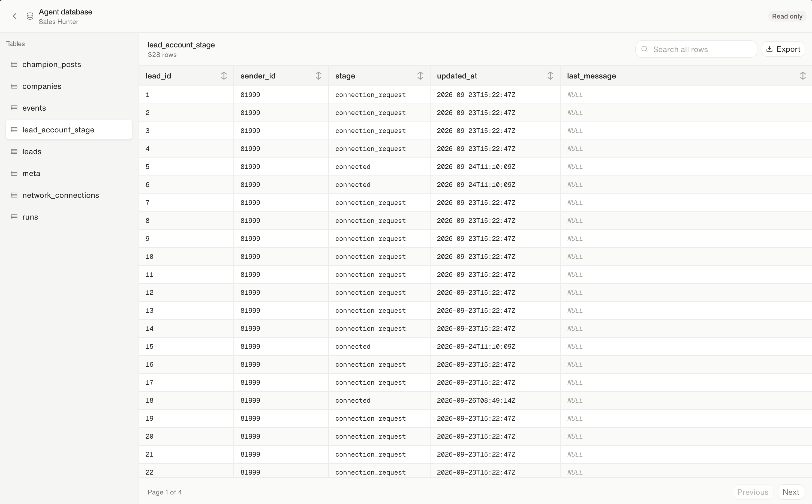Click the '328 rows' count text
Screen dimensions: 812x504
click(162, 55)
